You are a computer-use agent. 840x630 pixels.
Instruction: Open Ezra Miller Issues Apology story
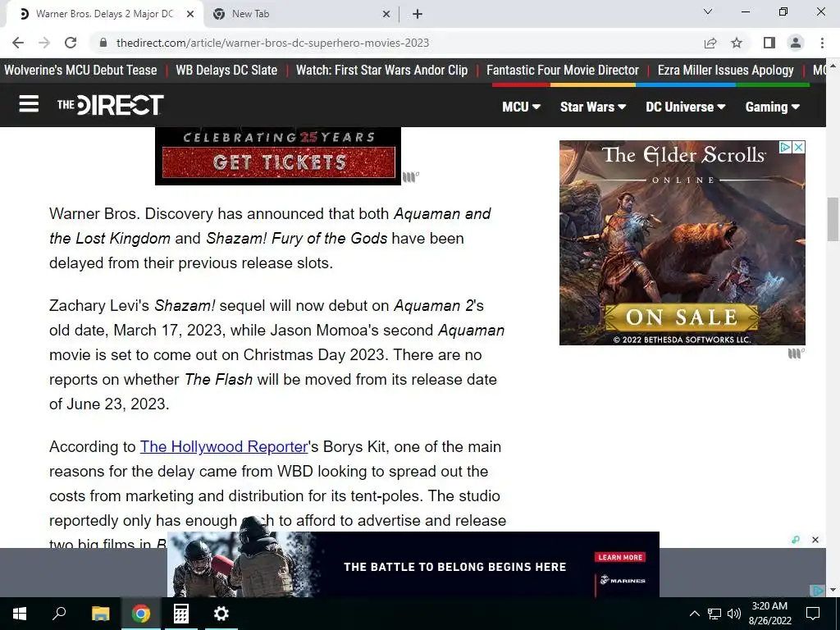tap(726, 71)
